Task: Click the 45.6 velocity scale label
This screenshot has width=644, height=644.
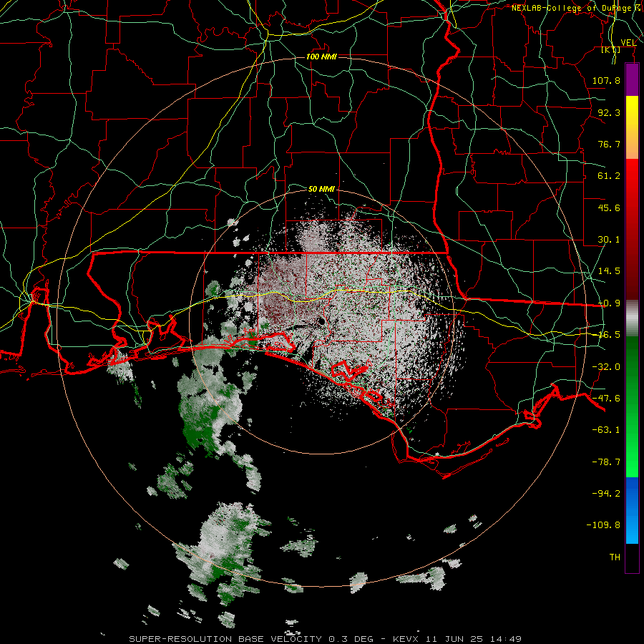Action: 609,208
